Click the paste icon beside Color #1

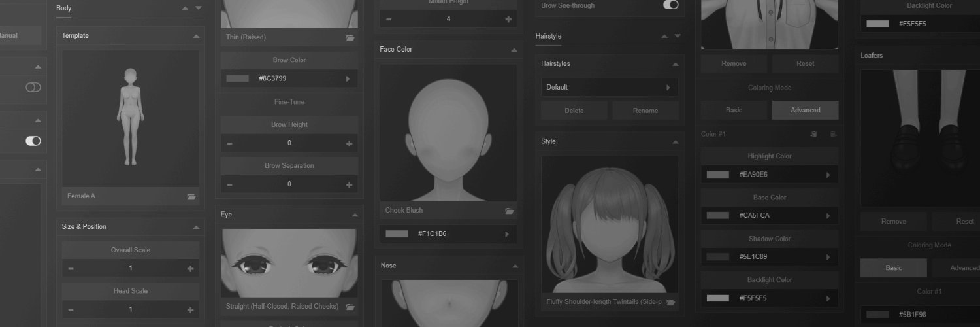click(833, 134)
